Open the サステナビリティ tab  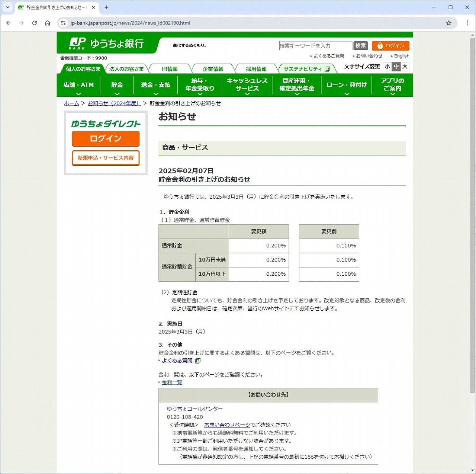306,69
